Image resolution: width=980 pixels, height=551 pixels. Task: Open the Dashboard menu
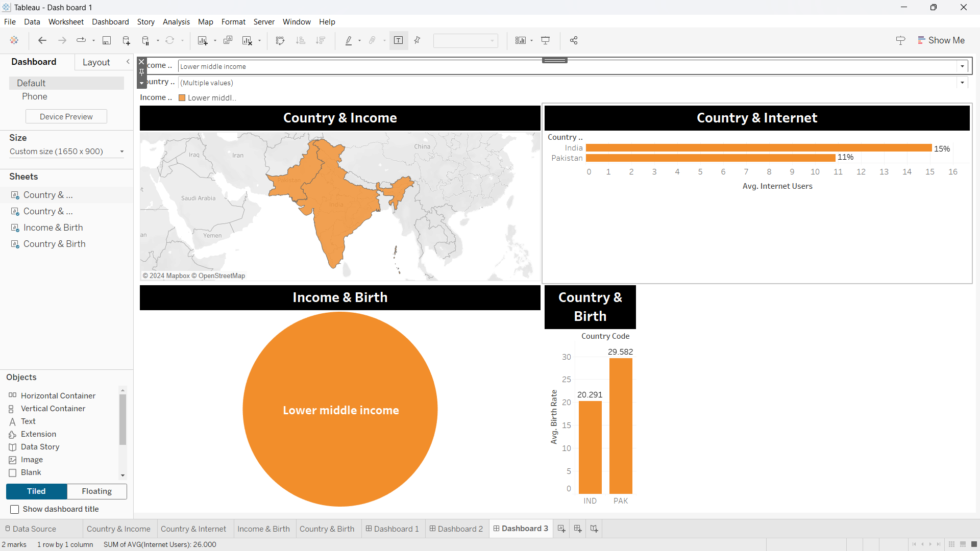click(x=110, y=22)
